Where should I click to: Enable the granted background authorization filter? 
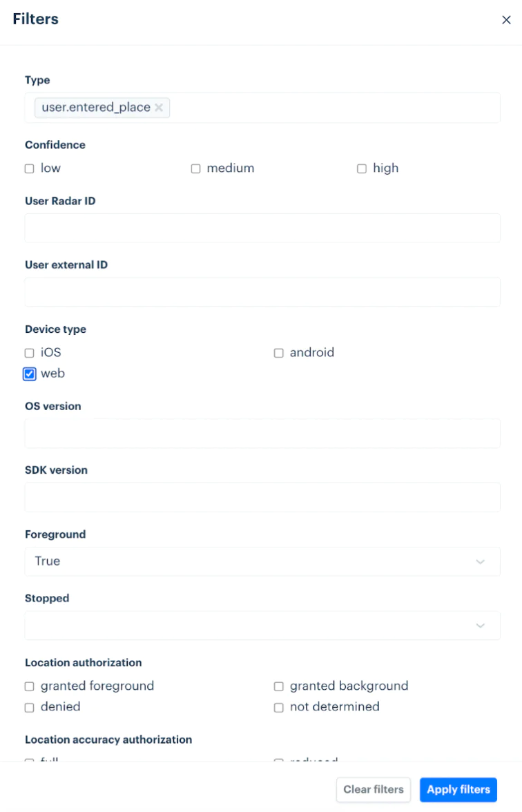[278, 686]
